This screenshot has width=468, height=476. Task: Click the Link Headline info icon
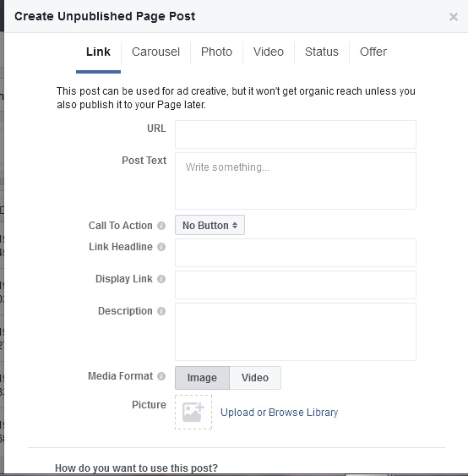coord(161,247)
